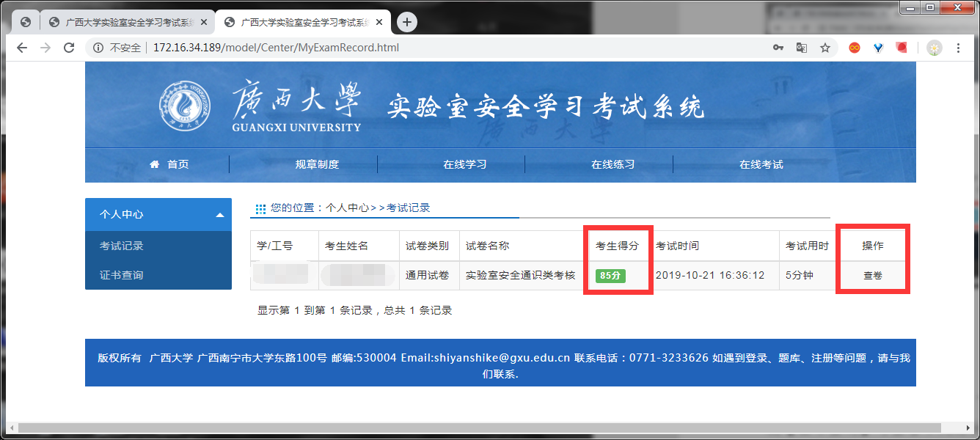980x440 pixels.
Task: Open 考试记录 in the sidebar
Action: 122,246
